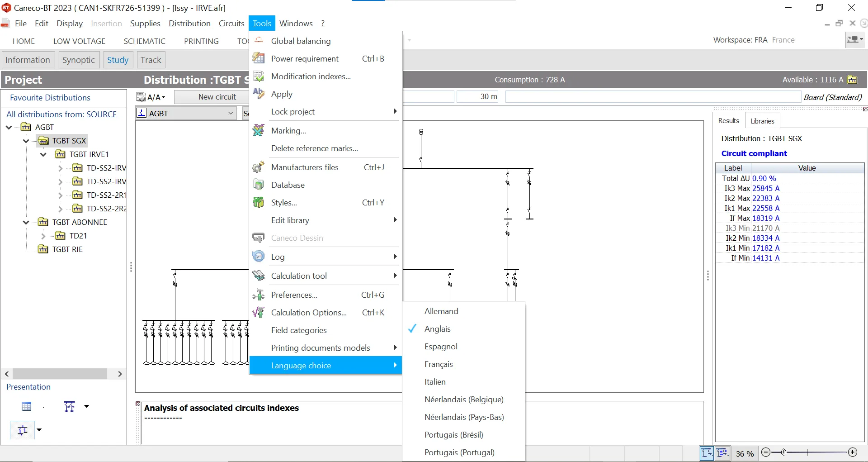Image resolution: width=868 pixels, height=462 pixels.
Task: Adjust the zoom slider handle
Action: coord(783,452)
